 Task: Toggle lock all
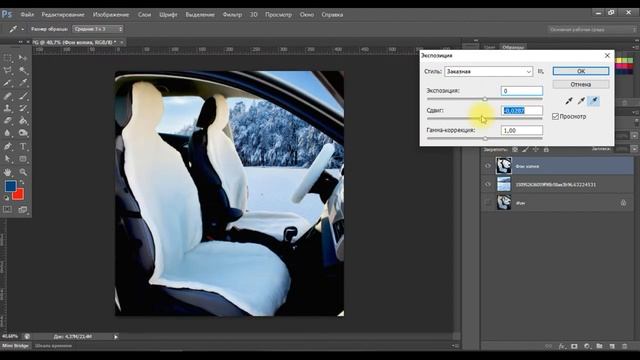[546, 150]
